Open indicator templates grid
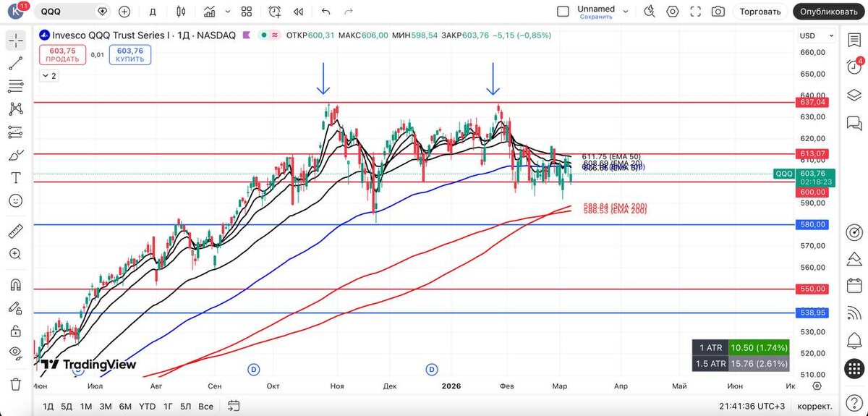This screenshot has width=868, height=416. (x=247, y=12)
